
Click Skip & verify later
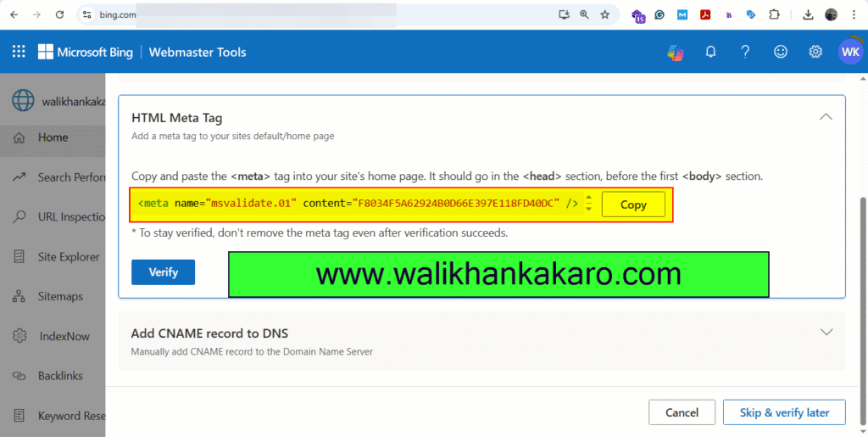(x=784, y=412)
